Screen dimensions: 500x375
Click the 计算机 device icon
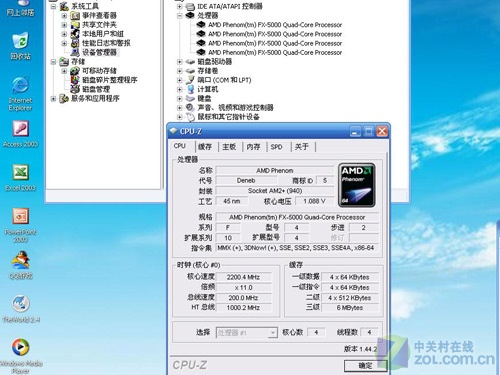coord(190,89)
